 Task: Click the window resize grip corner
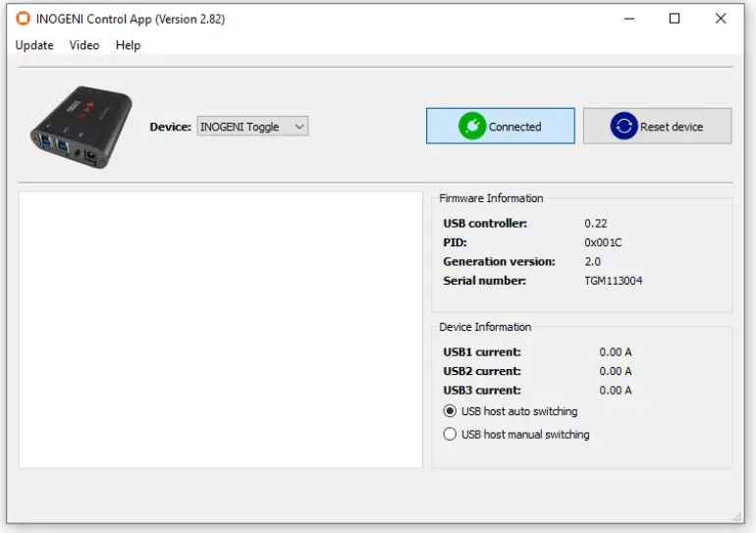coord(736,517)
